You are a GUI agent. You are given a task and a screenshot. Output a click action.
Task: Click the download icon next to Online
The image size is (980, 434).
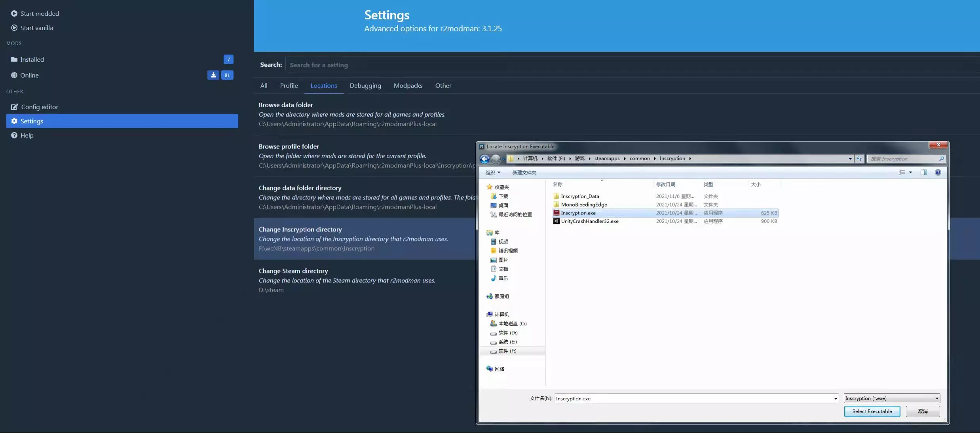click(x=213, y=75)
